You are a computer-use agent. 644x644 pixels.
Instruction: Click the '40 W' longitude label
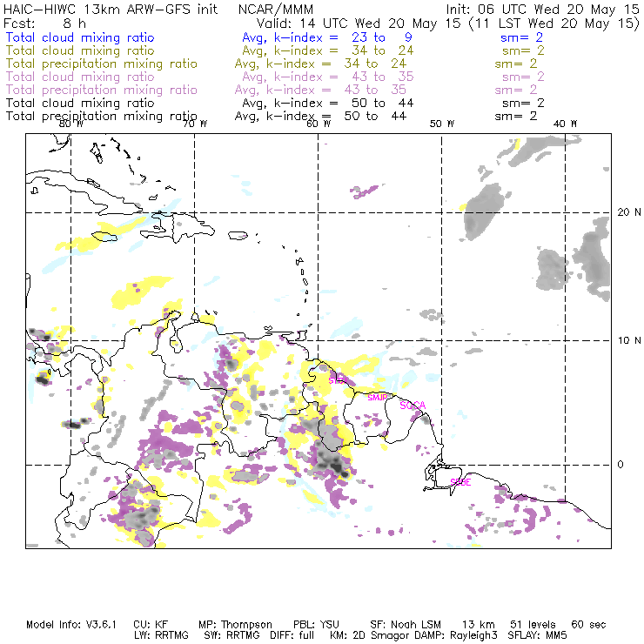coord(565,124)
